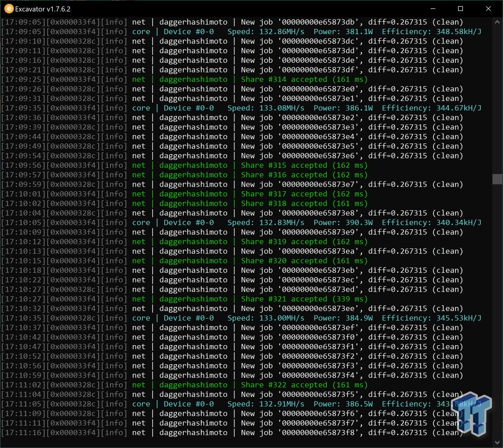Click the 'Power: 390.3W' reading
The image size is (503, 448).
(343, 222)
